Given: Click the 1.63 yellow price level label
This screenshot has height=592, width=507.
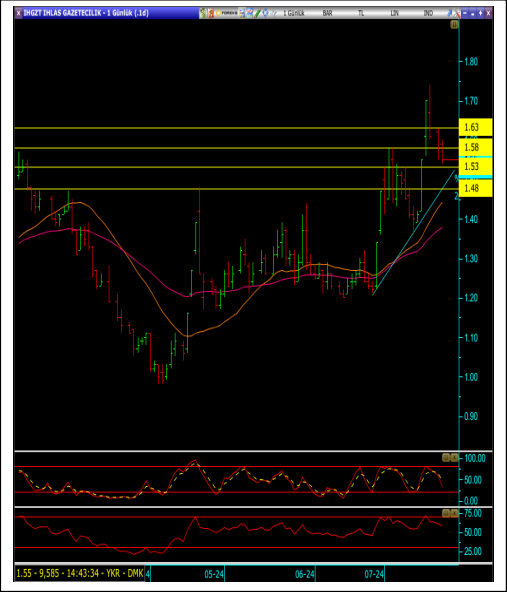Looking at the screenshot, I should pos(476,127).
